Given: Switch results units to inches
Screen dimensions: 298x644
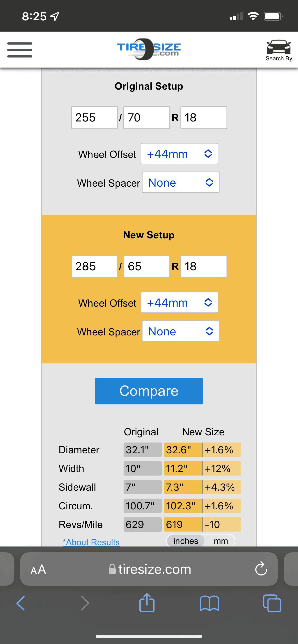Looking at the screenshot, I should pos(185,541).
